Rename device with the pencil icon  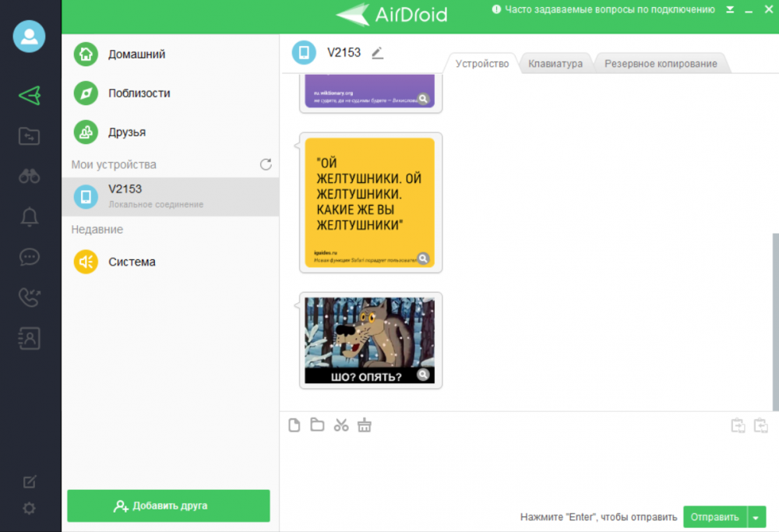click(x=378, y=53)
